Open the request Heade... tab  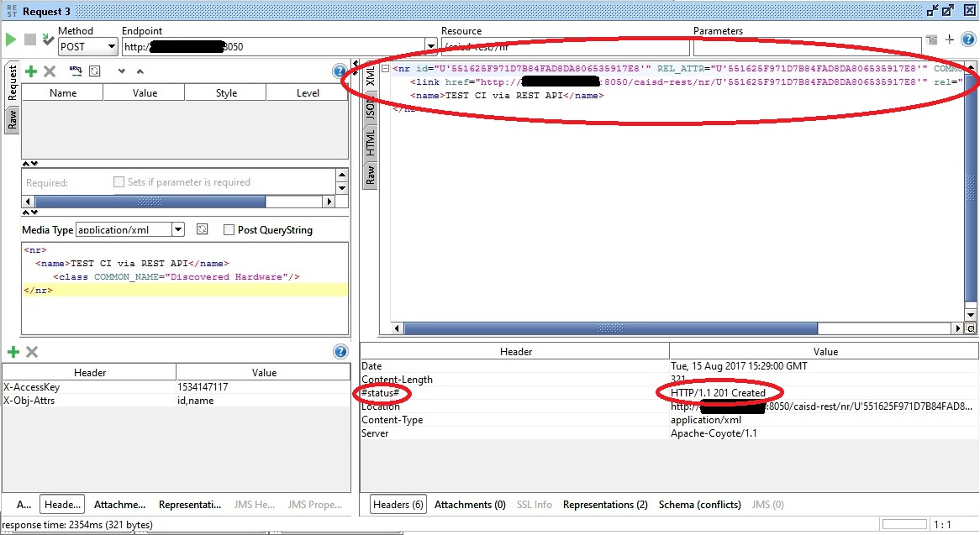click(62, 505)
